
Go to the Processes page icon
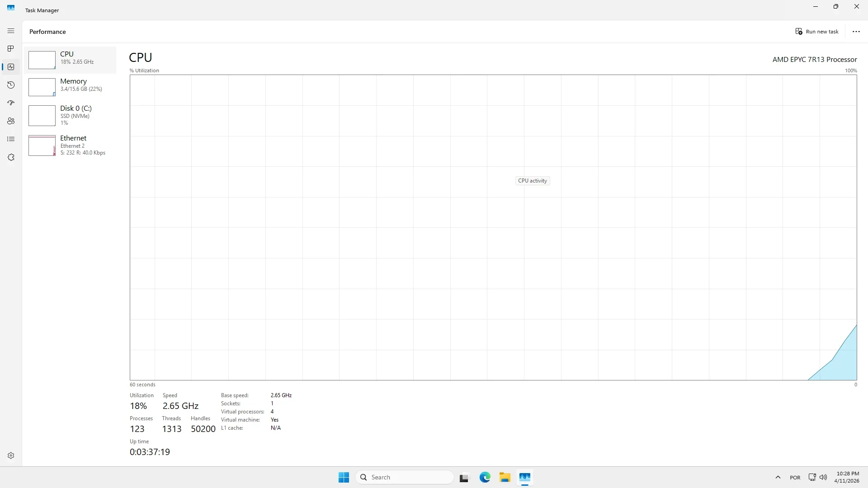(x=11, y=48)
